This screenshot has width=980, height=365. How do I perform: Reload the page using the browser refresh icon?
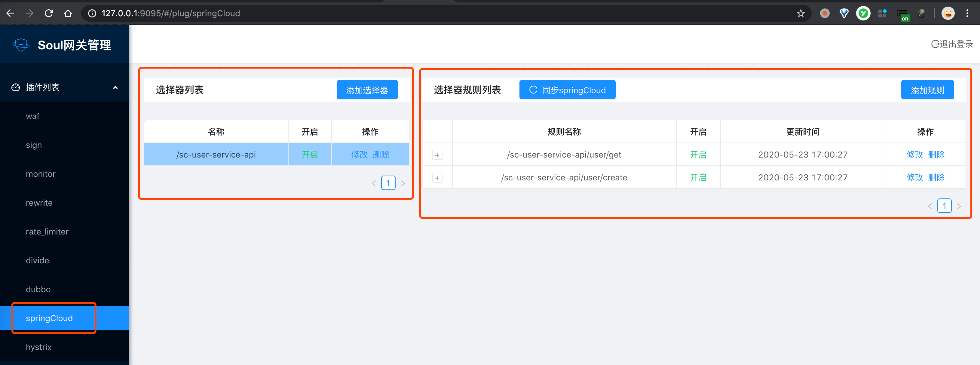click(49, 13)
